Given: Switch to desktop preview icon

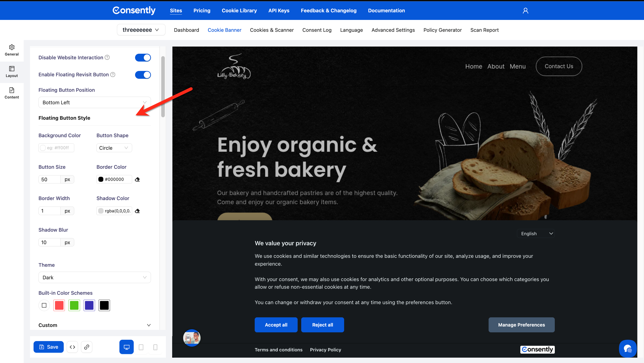Looking at the screenshot, I should [127, 347].
